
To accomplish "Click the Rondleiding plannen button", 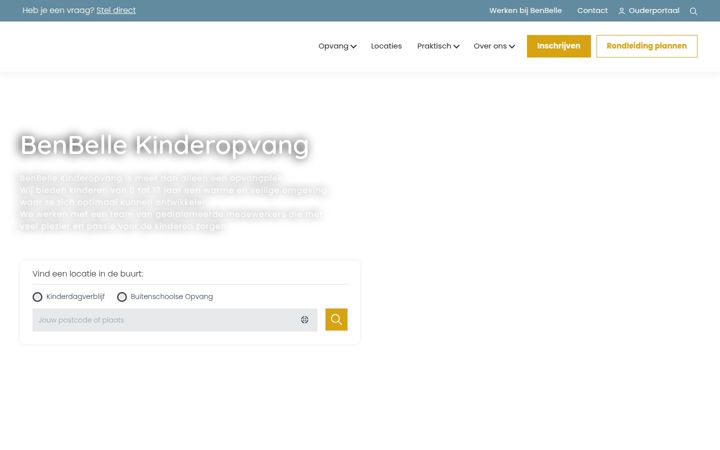I will tap(647, 46).
